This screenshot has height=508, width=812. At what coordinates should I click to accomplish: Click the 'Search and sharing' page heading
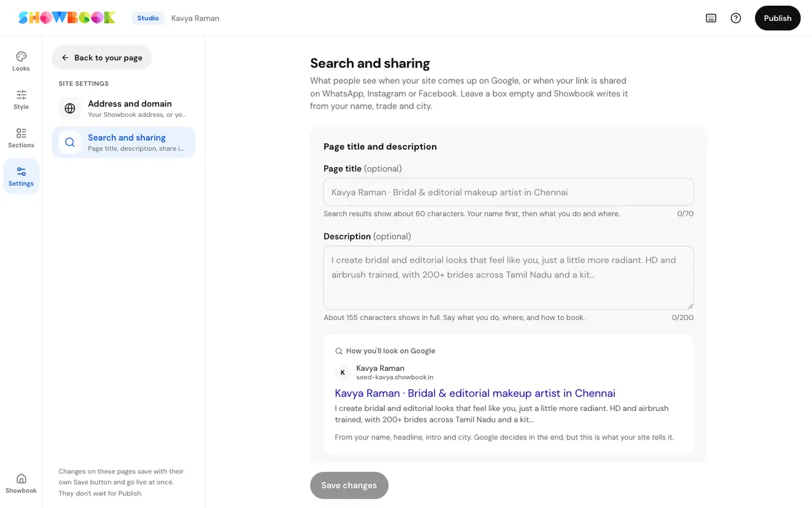[x=370, y=63]
